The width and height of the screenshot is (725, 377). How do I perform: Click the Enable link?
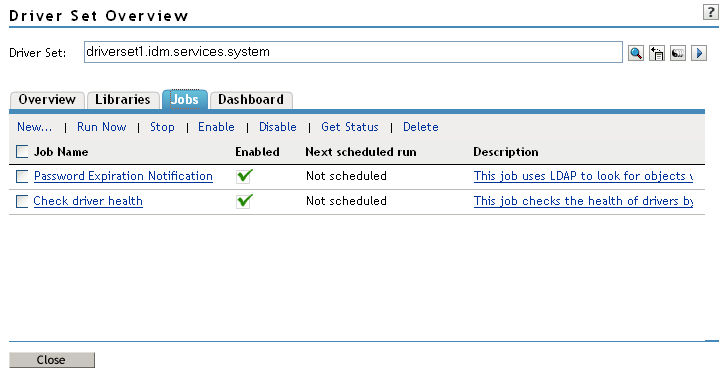point(216,127)
